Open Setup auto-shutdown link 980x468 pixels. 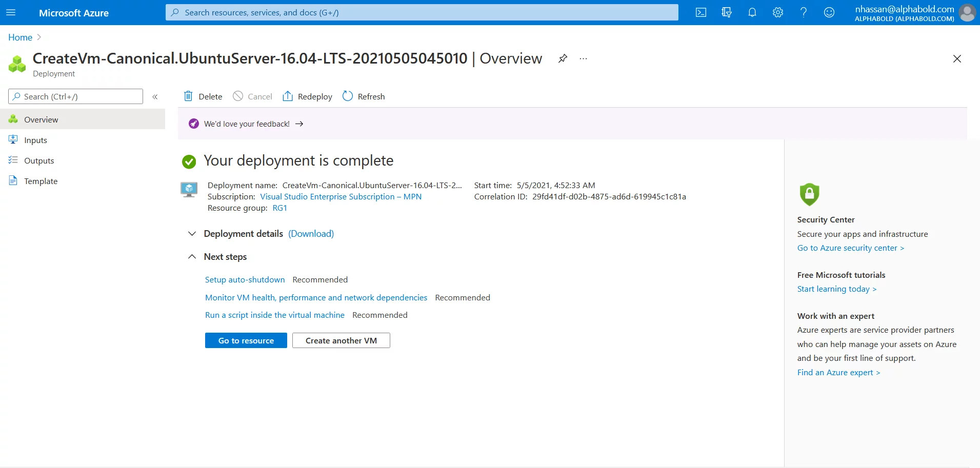click(x=245, y=280)
